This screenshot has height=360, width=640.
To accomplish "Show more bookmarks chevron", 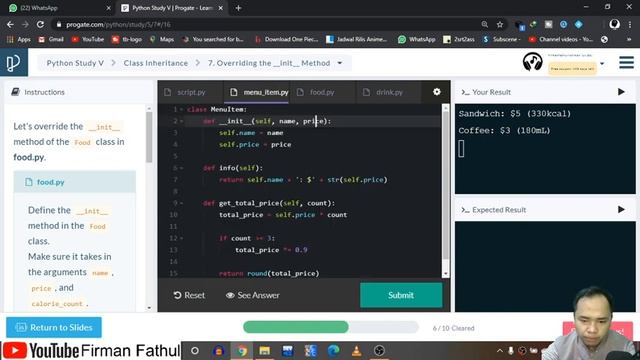I will (629, 39).
